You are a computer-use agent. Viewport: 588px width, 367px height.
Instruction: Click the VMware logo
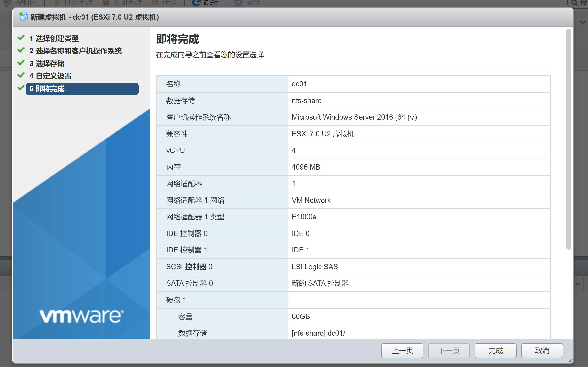pos(82,316)
